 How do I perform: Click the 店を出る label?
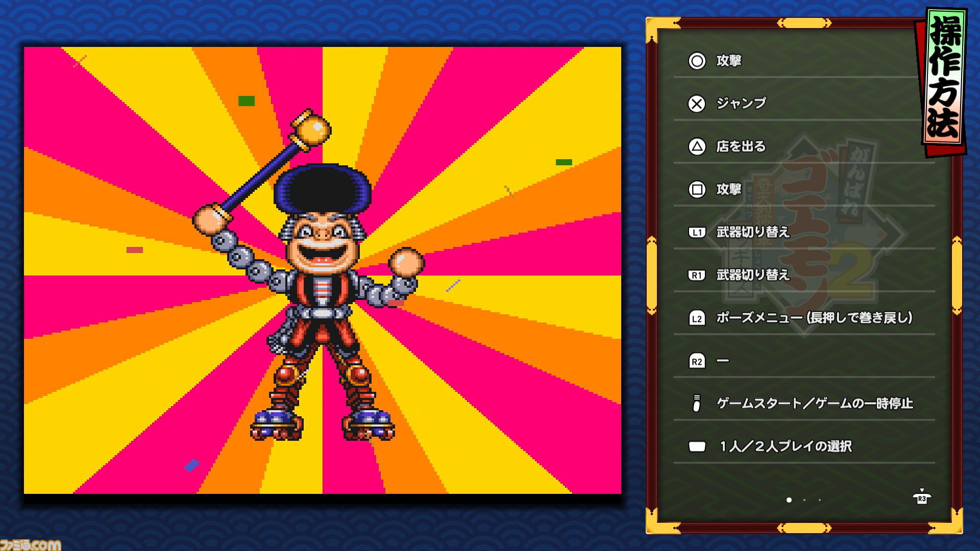(741, 146)
